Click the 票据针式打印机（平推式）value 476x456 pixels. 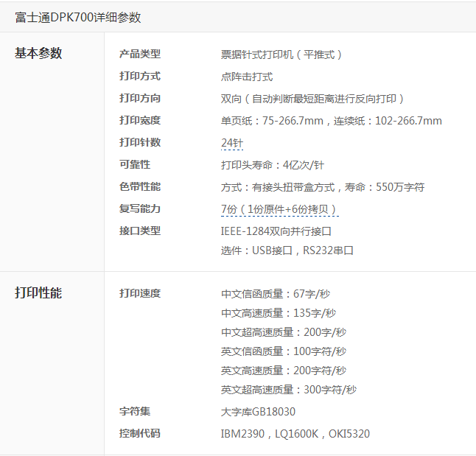[x=283, y=55]
